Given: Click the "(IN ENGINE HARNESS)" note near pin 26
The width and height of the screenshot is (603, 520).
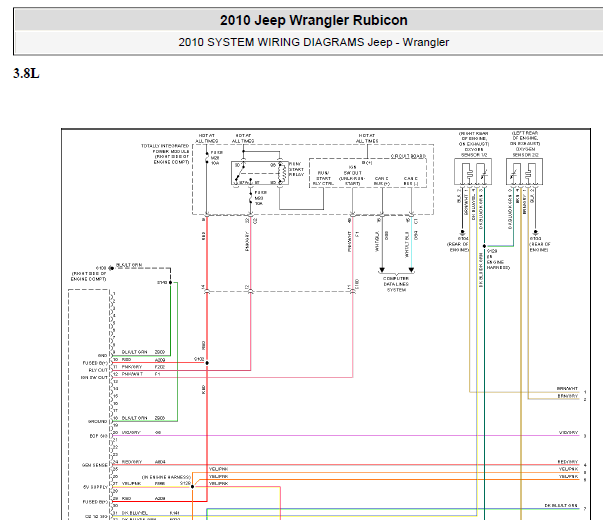Looking at the screenshot, I should [x=166, y=477].
